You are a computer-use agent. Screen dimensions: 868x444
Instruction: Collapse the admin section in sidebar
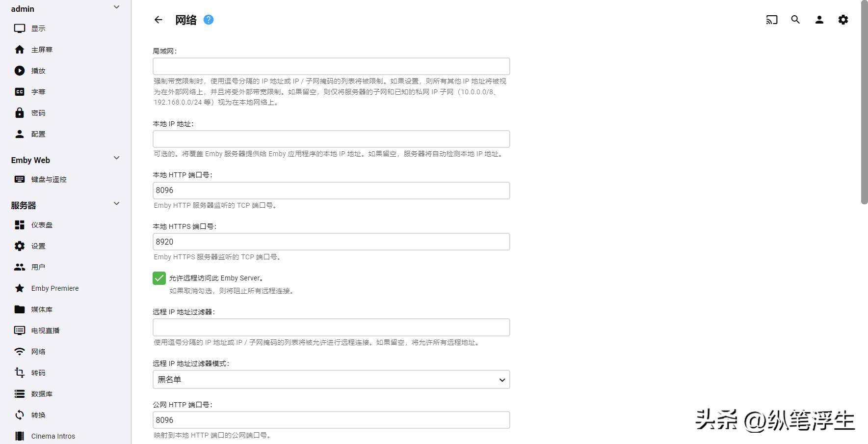coord(116,7)
